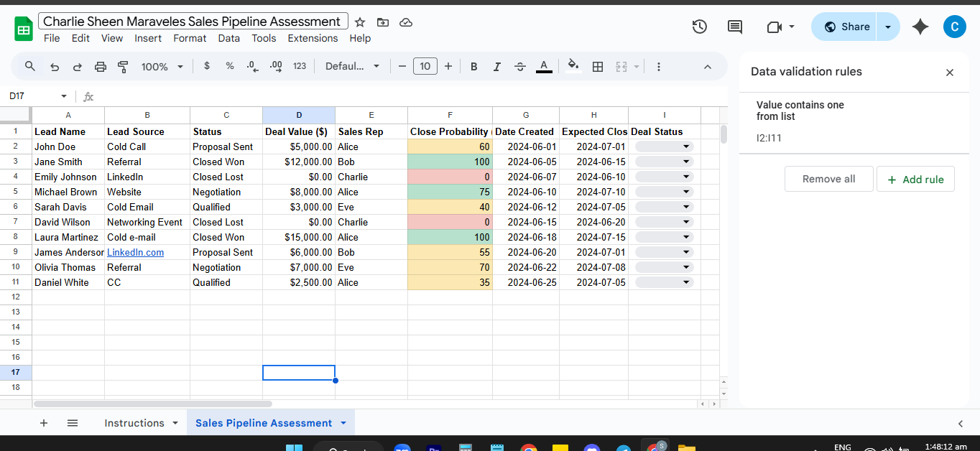Print the spreadsheet
The width and height of the screenshot is (980, 451).
point(101,66)
